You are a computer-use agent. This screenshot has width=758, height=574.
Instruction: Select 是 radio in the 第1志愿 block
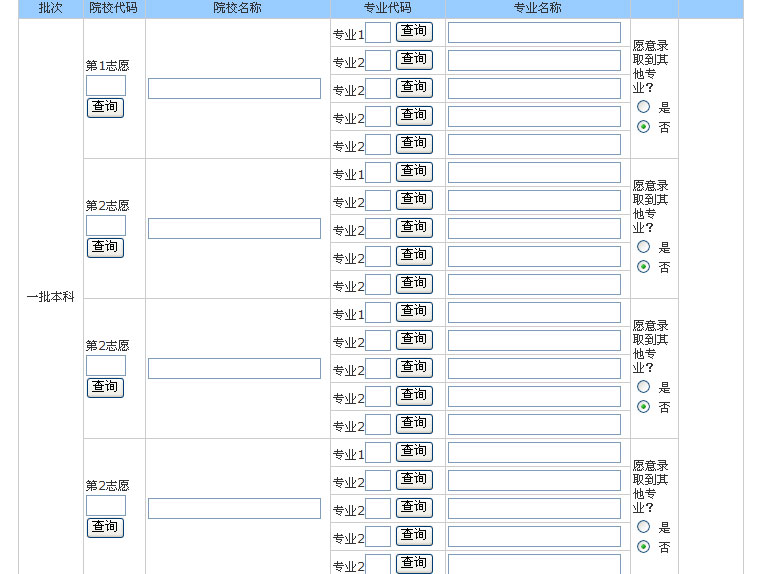click(643, 106)
